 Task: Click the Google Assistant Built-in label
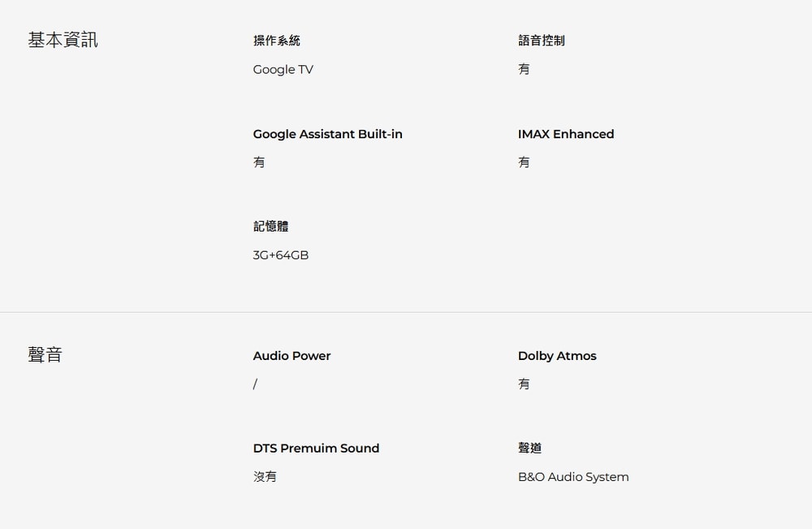point(327,134)
